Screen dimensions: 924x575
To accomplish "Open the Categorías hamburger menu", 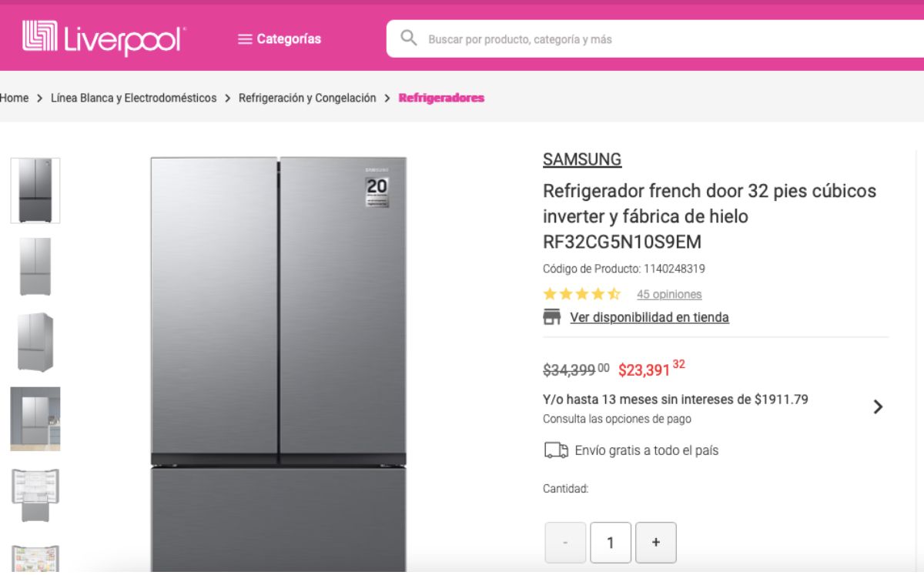I will point(280,39).
